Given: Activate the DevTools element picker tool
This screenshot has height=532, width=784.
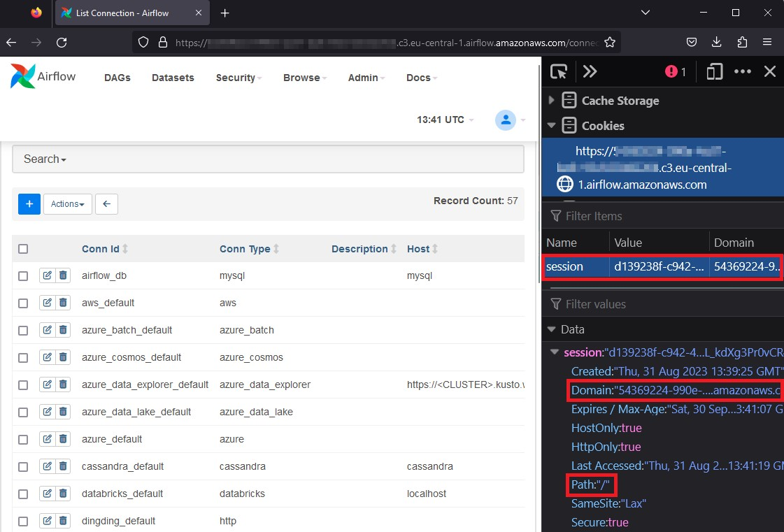Looking at the screenshot, I should click(x=557, y=71).
